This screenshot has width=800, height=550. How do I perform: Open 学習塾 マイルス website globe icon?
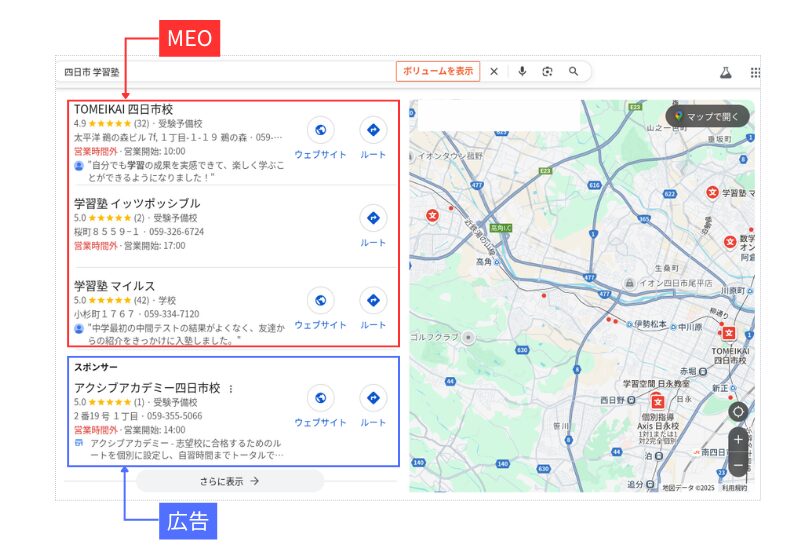click(320, 300)
